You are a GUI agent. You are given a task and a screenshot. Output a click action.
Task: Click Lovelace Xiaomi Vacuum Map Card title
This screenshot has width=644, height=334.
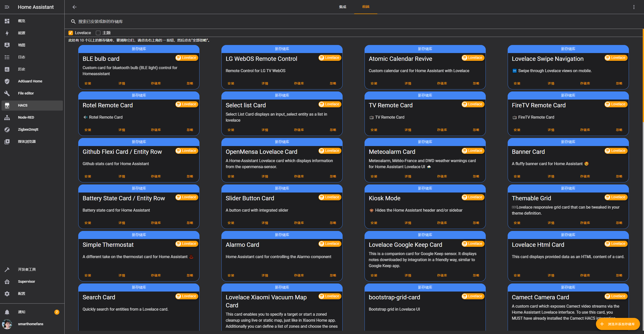tap(266, 301)
